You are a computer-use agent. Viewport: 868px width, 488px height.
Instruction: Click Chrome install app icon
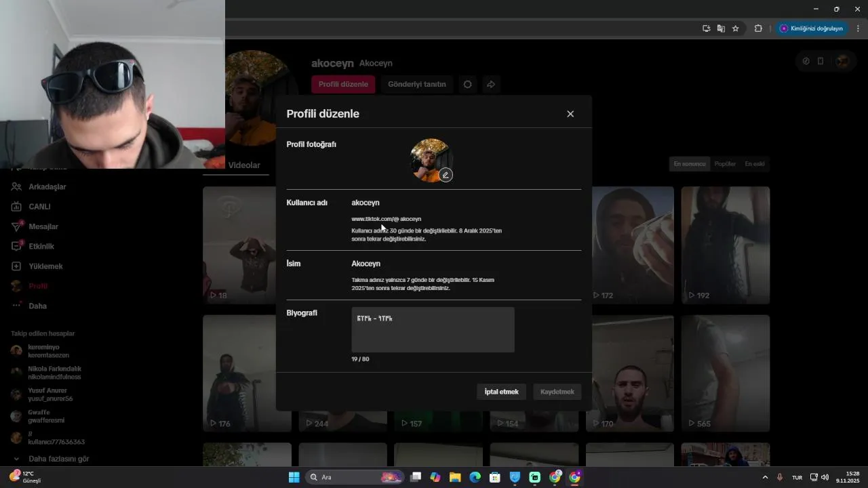pyautogui.click(x=706, y=28)
